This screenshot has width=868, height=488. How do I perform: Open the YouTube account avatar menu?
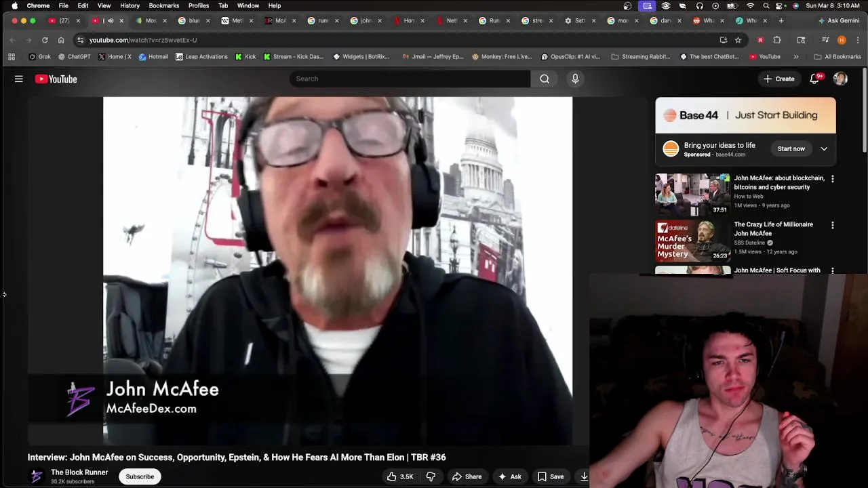[x=840, y=79]
